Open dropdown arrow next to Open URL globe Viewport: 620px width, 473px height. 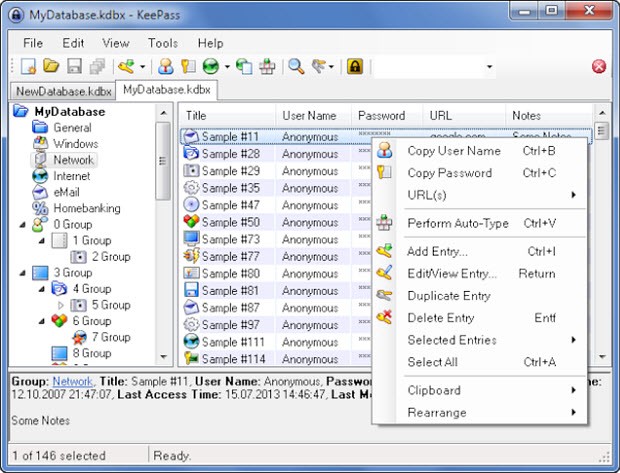click(x=227, y=66)
